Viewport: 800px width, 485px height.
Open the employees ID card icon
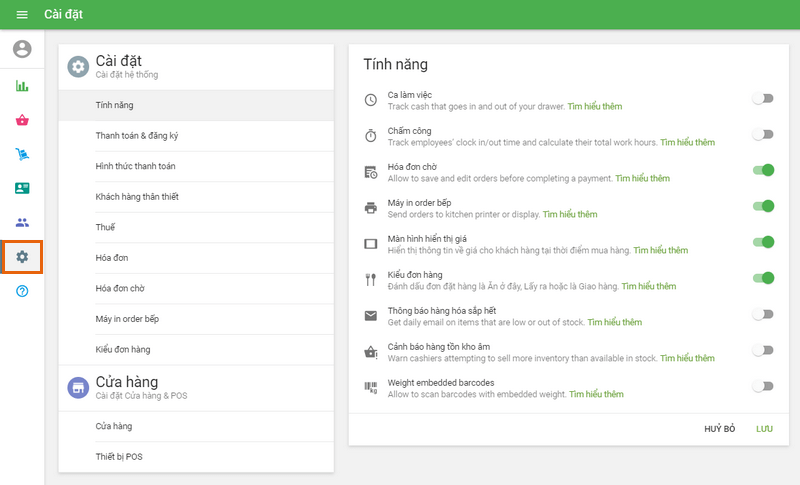(x=22, y=188)
